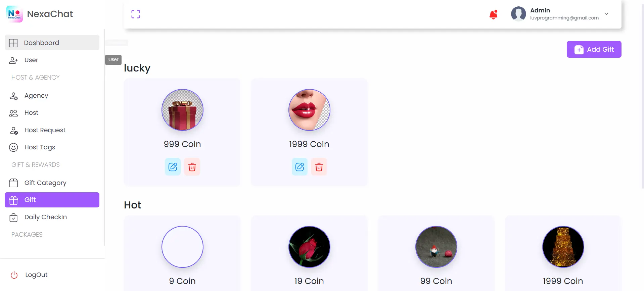Click the Daily CheckIn icon
This screenshot has height=291, width=644.
click(13, 217)
